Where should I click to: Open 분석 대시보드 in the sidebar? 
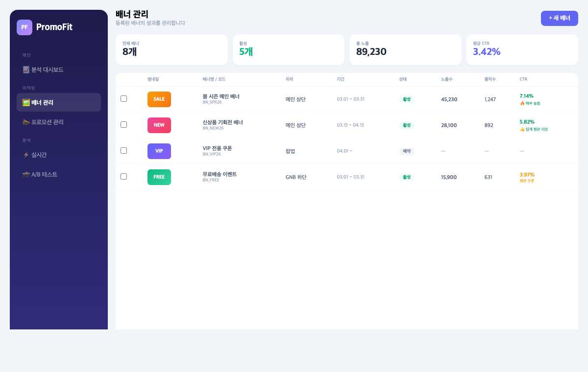click(x=59, y=70)
